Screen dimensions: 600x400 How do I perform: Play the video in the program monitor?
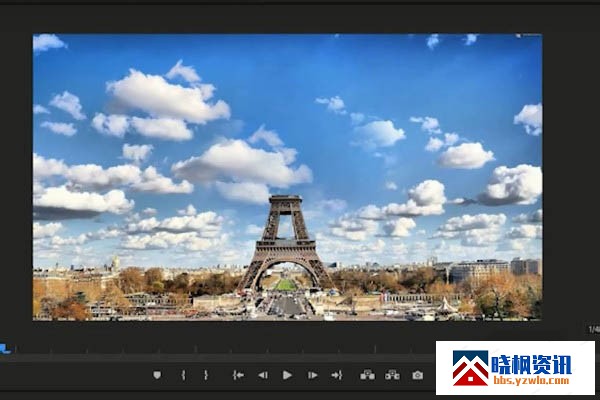pos(287,375)
